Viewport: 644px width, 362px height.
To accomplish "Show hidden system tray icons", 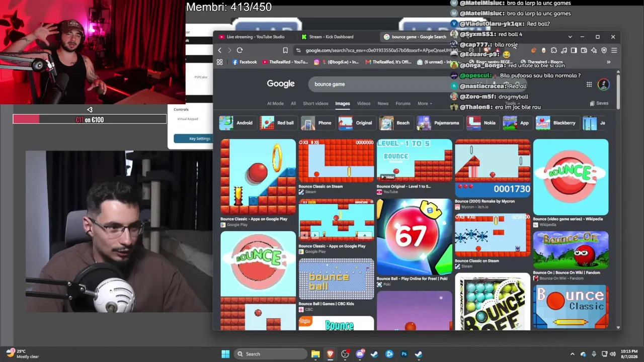I will [x=572, y=354].
